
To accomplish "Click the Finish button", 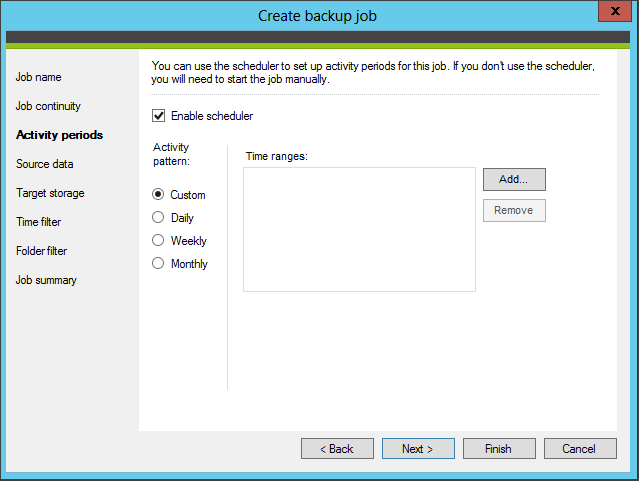I will [499, 449].
